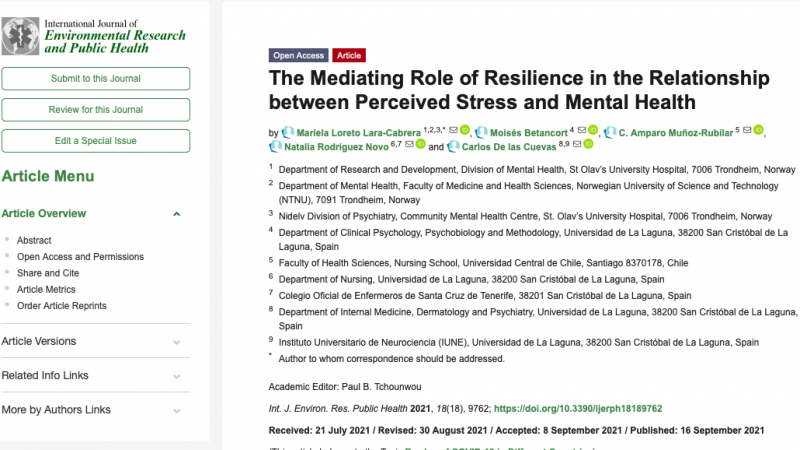Click email envelope icon beside Moisés Betancort
The height and width of the screenshot is (450, 800).
pos(582,131)
